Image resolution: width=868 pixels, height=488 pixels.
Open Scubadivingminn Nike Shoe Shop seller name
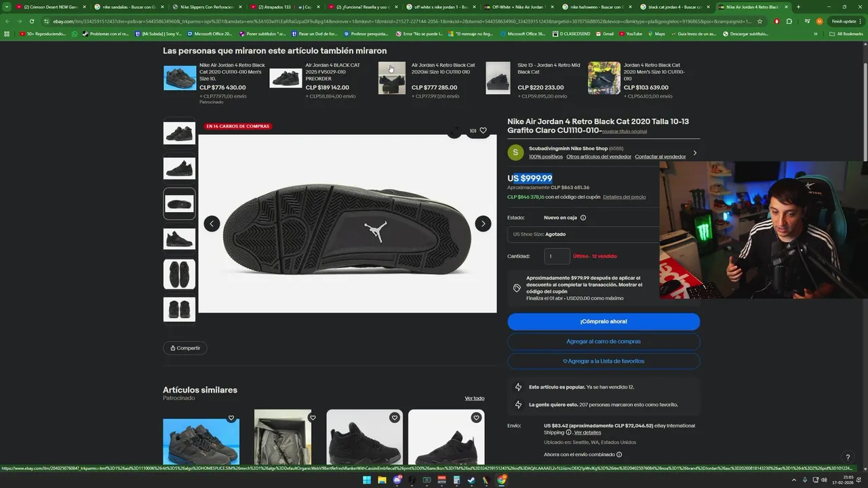[568, 148]
